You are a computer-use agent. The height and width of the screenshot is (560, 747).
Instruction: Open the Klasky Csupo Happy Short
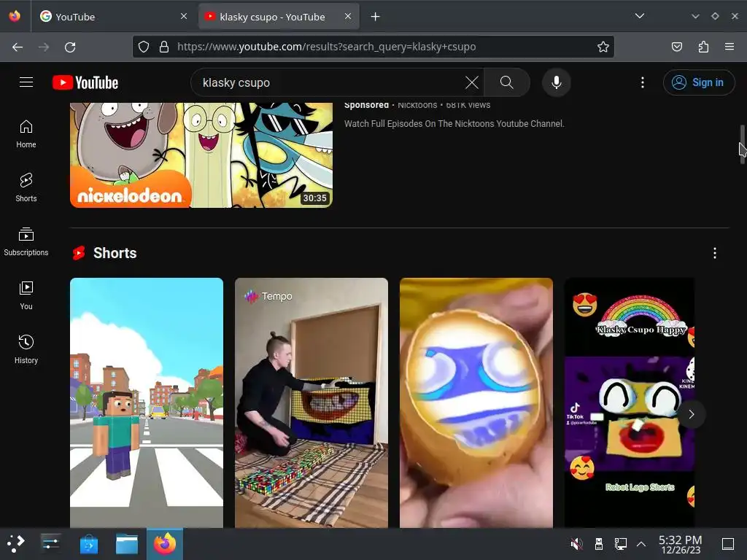(630, 402)
